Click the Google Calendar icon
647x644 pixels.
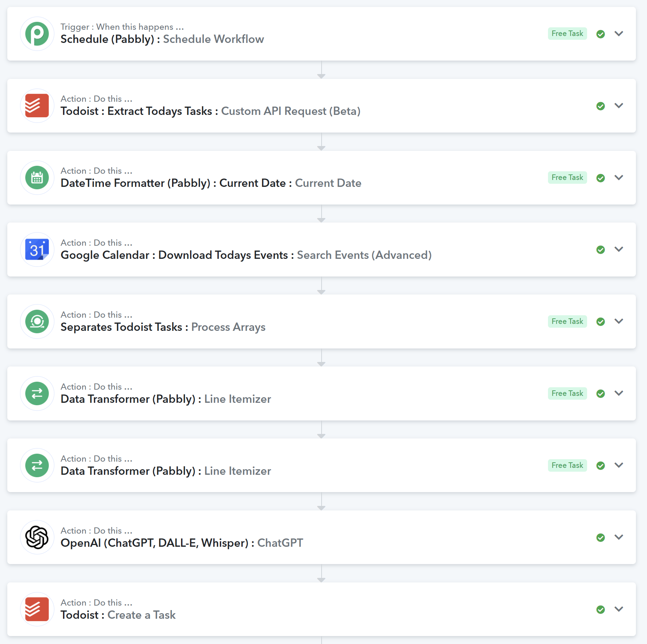[x=37, y=250]
